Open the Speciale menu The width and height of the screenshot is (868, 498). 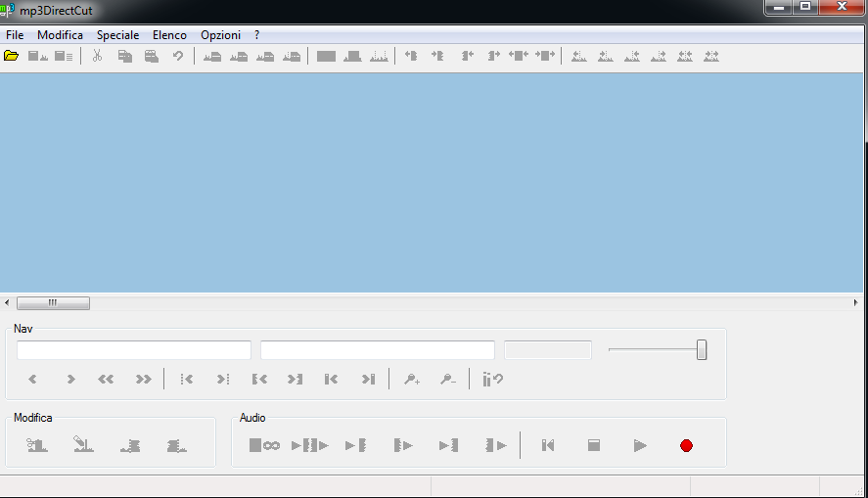[x=117, y=35]
